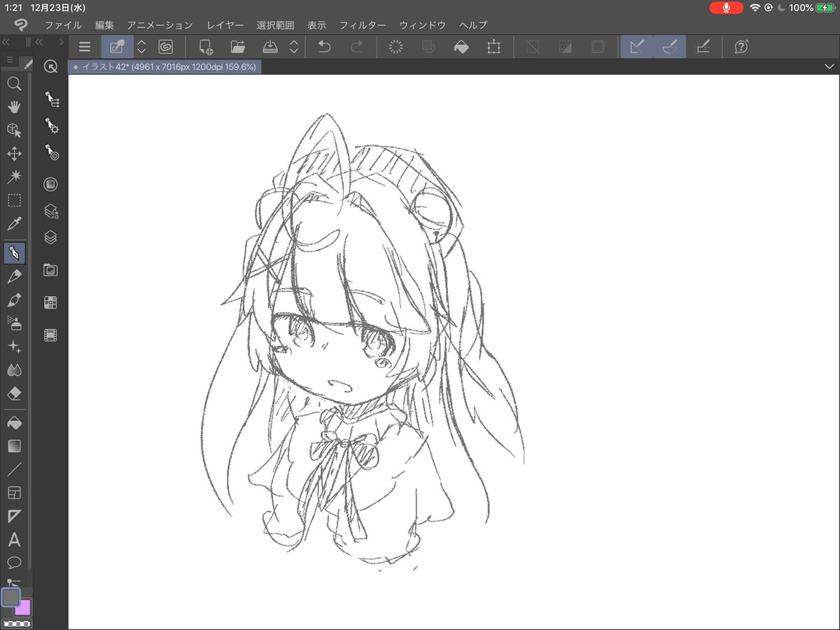This screenshot has height=630, width=840.
Task: Open the Layer Property palette
Action: pos(50,211)
